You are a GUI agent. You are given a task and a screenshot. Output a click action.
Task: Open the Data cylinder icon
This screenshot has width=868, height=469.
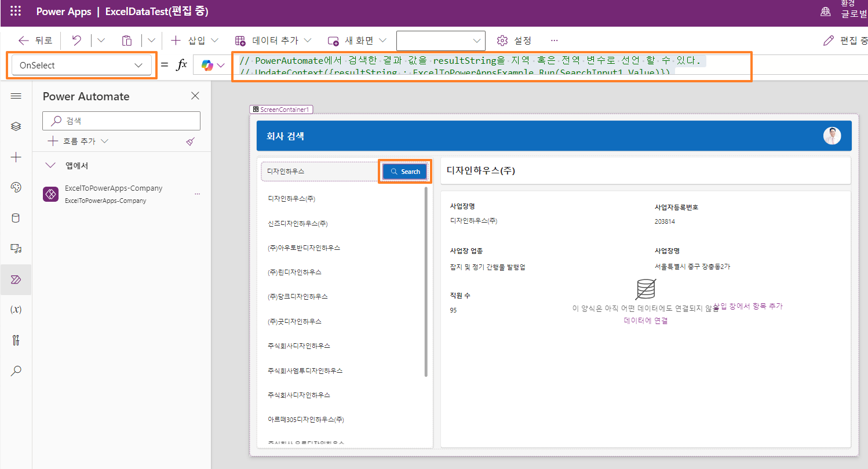tap(16, 218)
